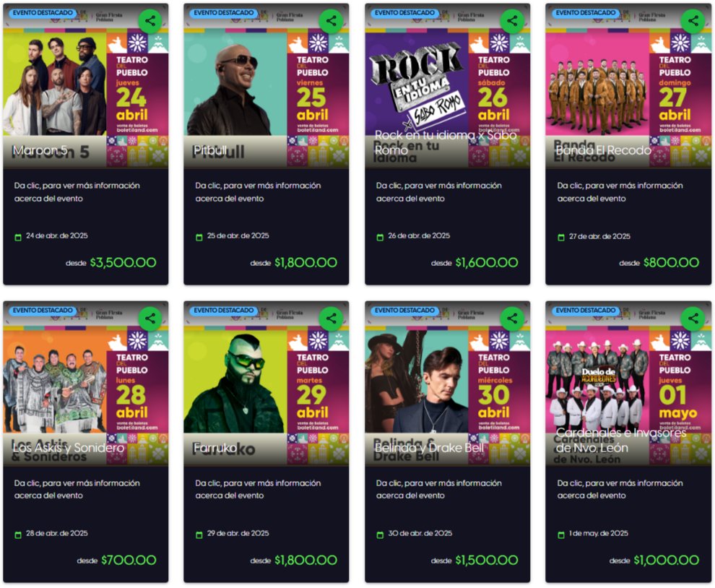This screenshot has height=588, width=715.
Task: Open the Farruko poster image
Action: [x=266, y=384]
